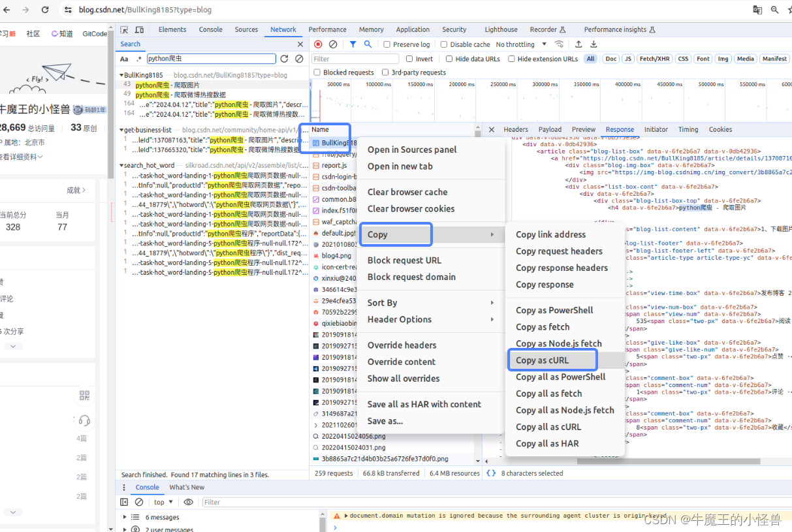Click the network Filter input field

356,59
